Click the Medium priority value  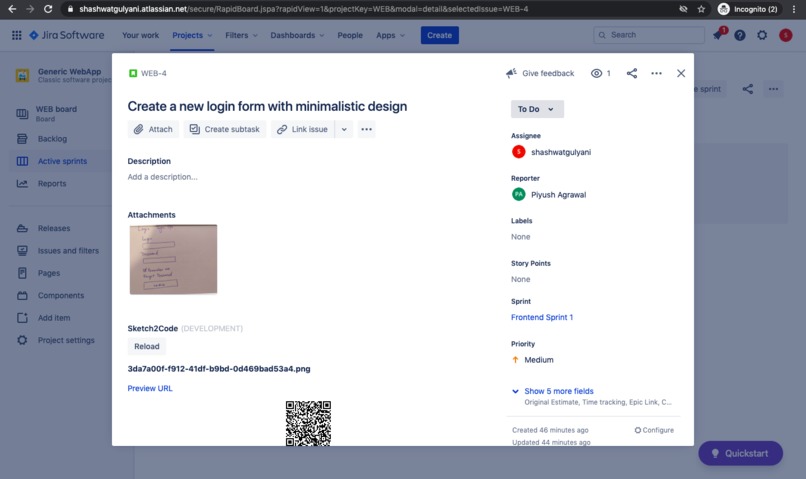533,360
